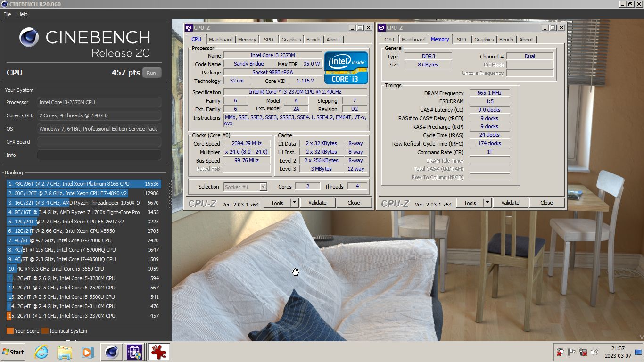
Task: Click the Core Speed value 2394.29 MHz
Action: click(247, 143)
